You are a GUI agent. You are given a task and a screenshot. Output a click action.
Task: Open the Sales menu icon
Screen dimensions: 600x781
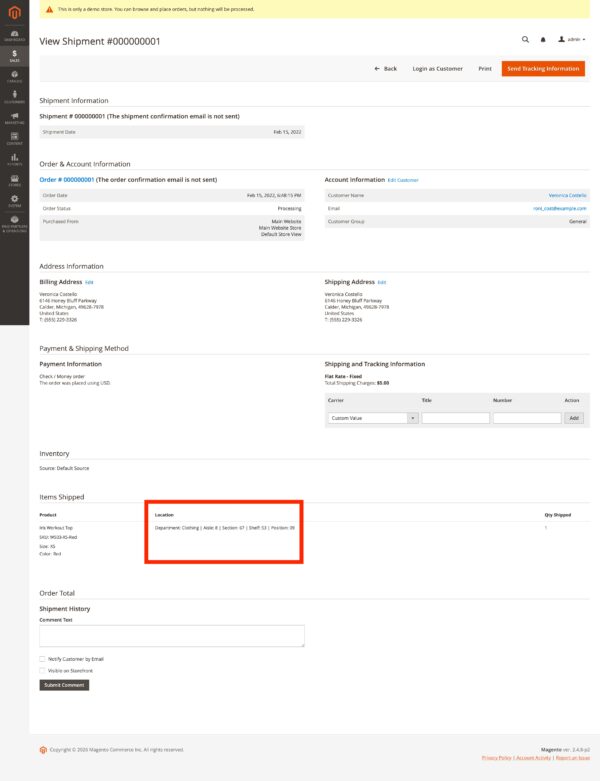point(14,56)
